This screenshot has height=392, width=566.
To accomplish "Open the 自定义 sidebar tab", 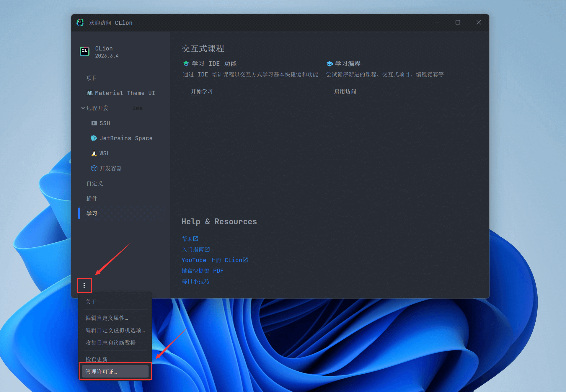I will [95, 183].
